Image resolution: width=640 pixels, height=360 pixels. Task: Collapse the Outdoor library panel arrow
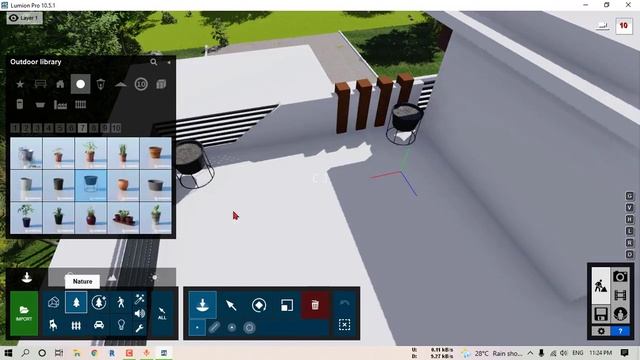pos(169,62)
